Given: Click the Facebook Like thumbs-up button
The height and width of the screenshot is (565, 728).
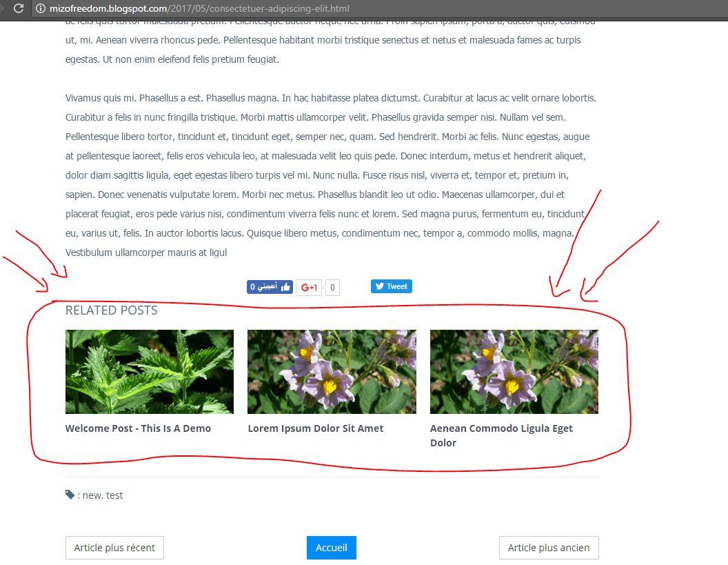Looking at the screenshot, I should click(x=270, y=287).
